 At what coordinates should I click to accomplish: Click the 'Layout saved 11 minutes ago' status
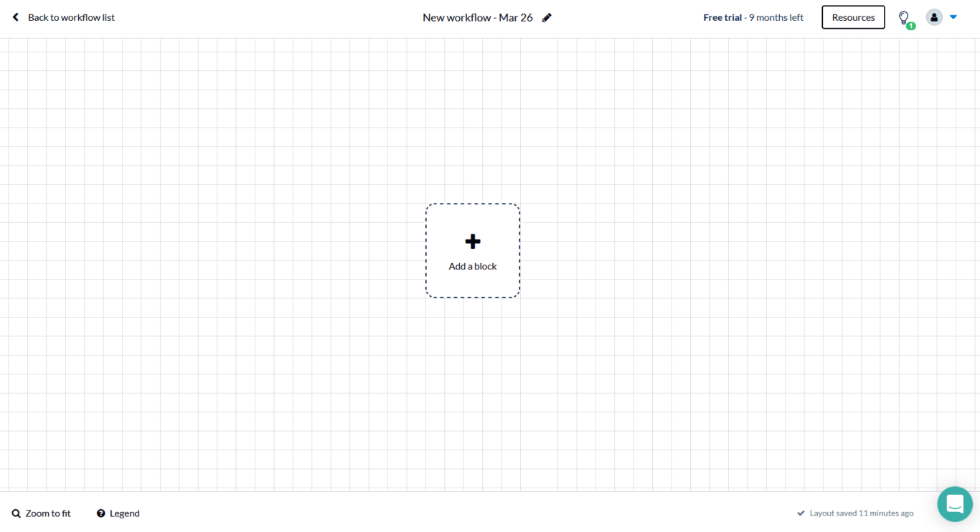click(855, 513)
